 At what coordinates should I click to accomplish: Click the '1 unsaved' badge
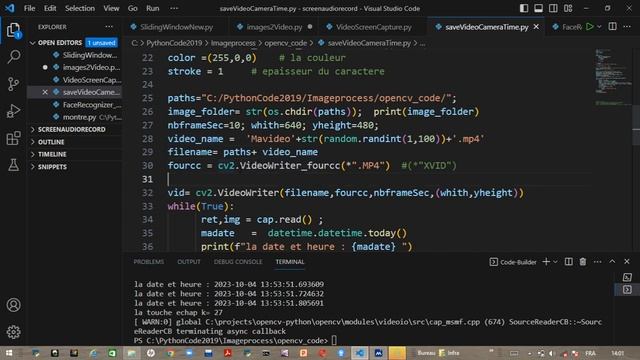101,43
